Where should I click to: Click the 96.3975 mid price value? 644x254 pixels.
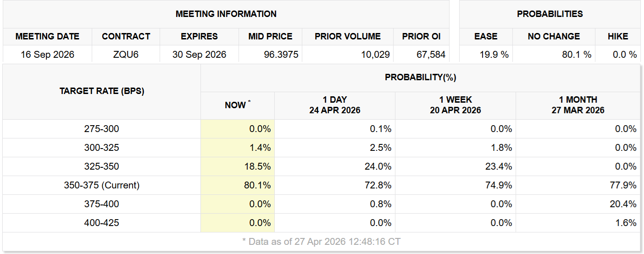(x=281, y=55)
